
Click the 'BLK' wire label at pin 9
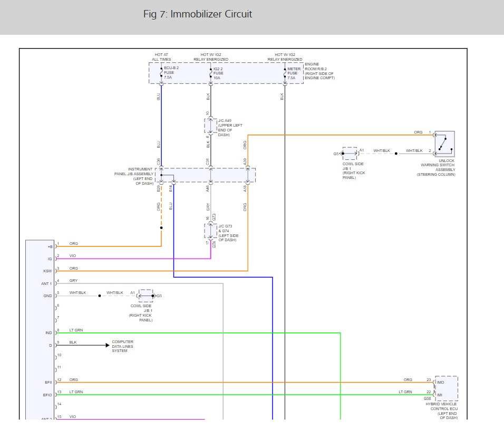click(x=73, y=343)
